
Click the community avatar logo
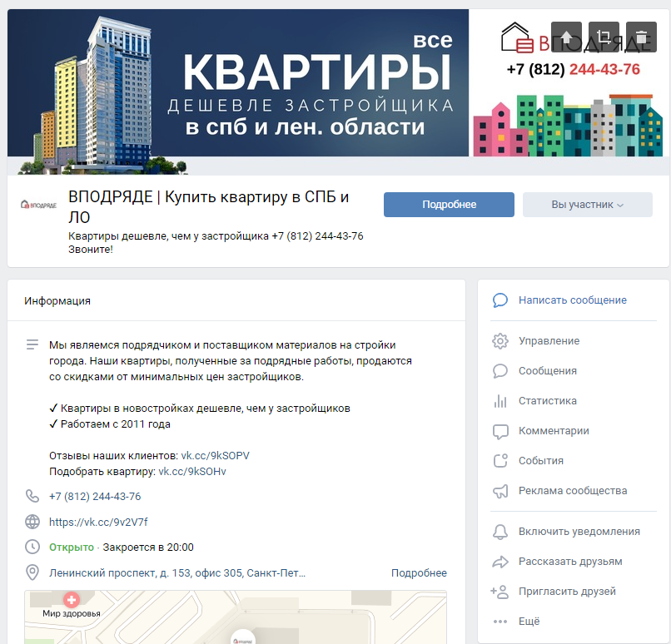pos(38,205)
